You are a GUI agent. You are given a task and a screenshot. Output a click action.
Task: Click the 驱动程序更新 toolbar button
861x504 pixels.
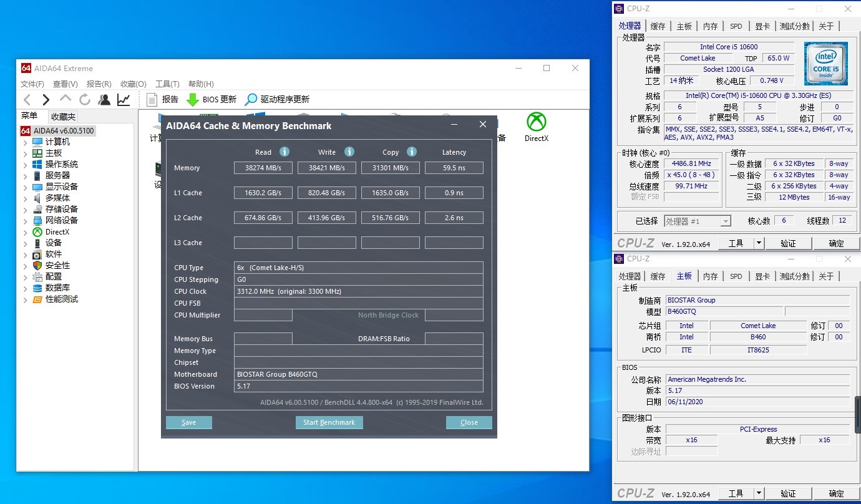click(277, 99)
